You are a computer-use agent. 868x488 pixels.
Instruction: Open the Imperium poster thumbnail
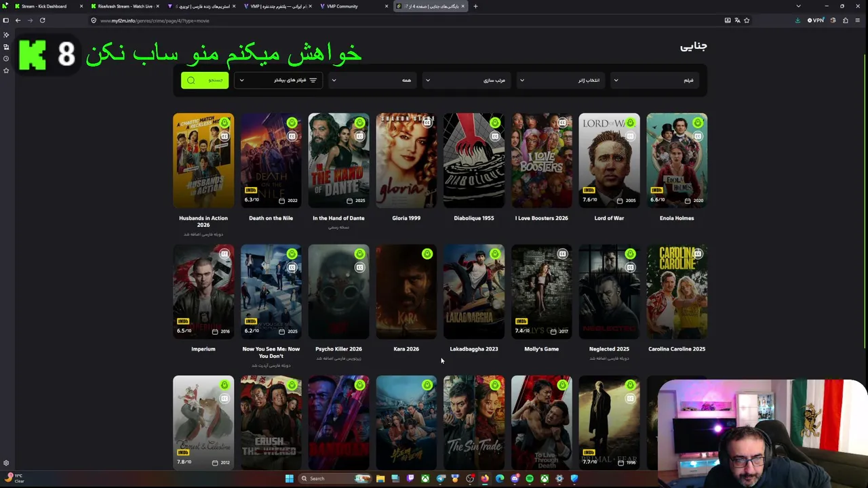point(203,291)
